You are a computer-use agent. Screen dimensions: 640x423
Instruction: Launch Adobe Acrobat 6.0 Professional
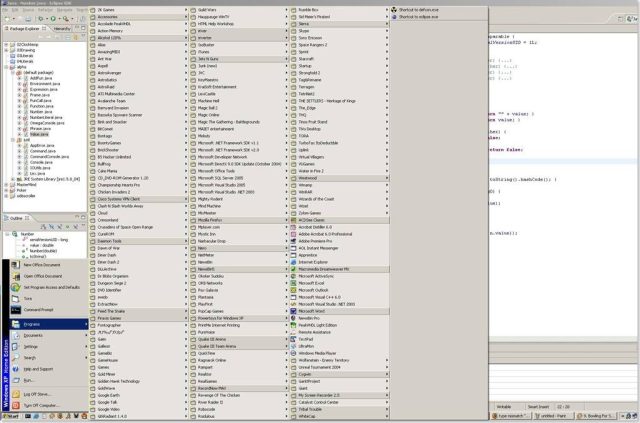tap(330, 233)
